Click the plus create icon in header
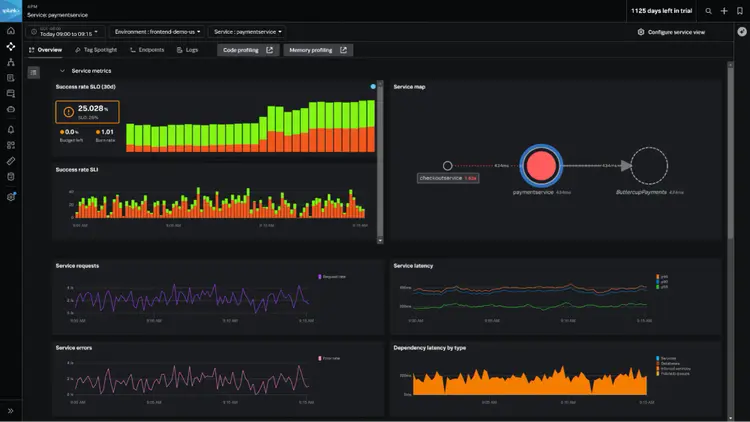The width and height of the screenshot is (750, 422). (724, 11)
